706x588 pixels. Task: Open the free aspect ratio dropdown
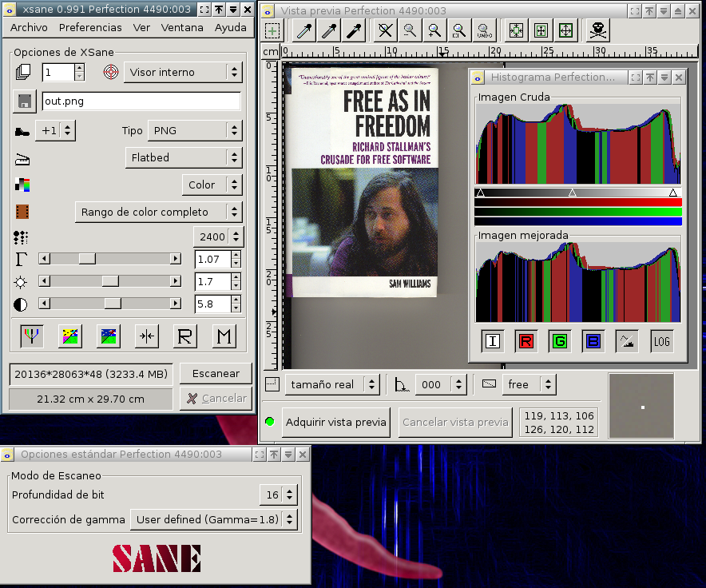(529, 384)
